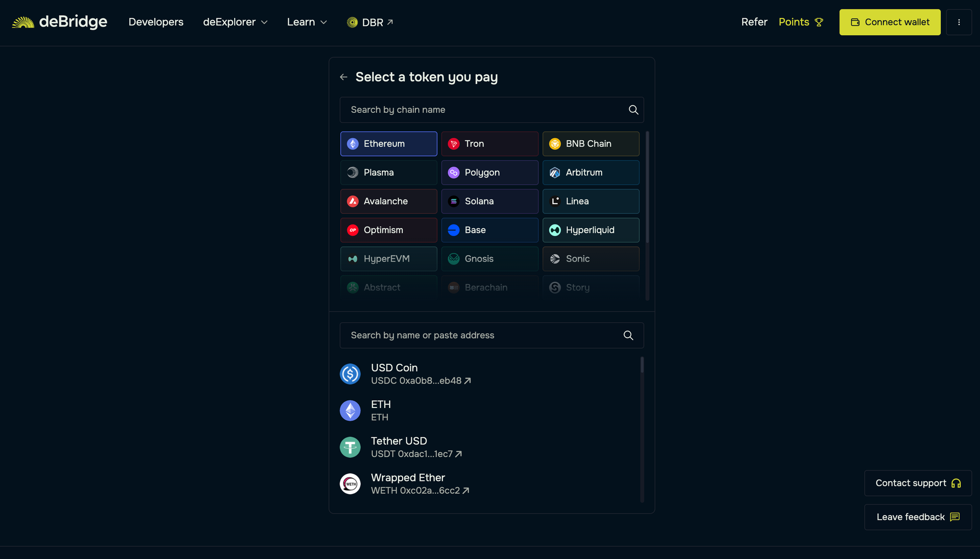Open the Refer link

pos(754,22)
